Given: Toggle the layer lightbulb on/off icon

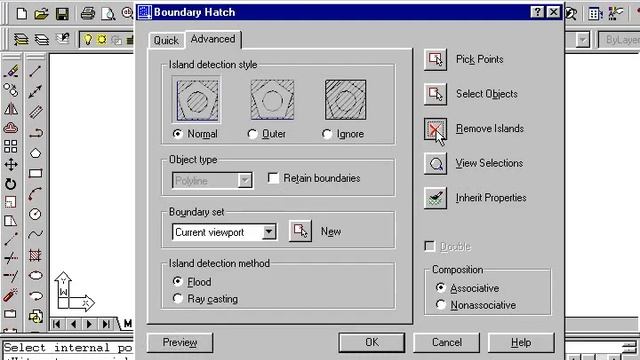Looking at the screenshot, I should pyautogui.click(x=87, y=40).
